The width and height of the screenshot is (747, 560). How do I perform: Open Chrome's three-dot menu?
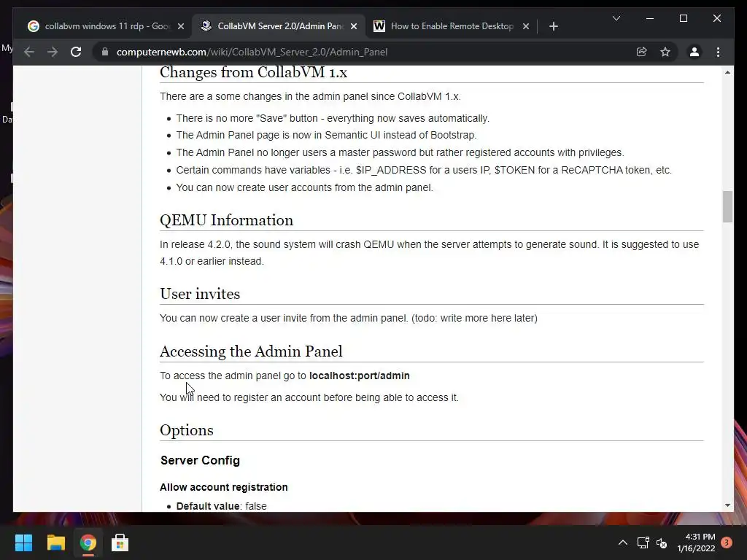pyautogui.click(x=718, y=52)
